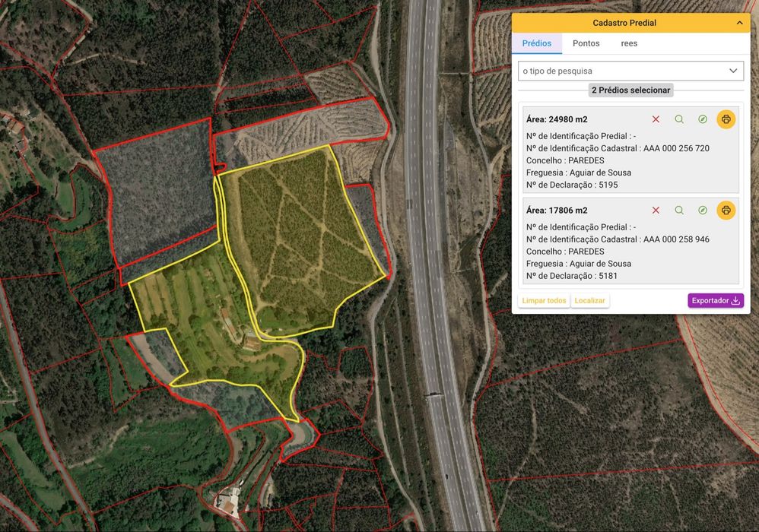Screen dimensions: 759x532
Task: Click 'Nº de Declaração : 5195' text
Action: click(572, 185)
